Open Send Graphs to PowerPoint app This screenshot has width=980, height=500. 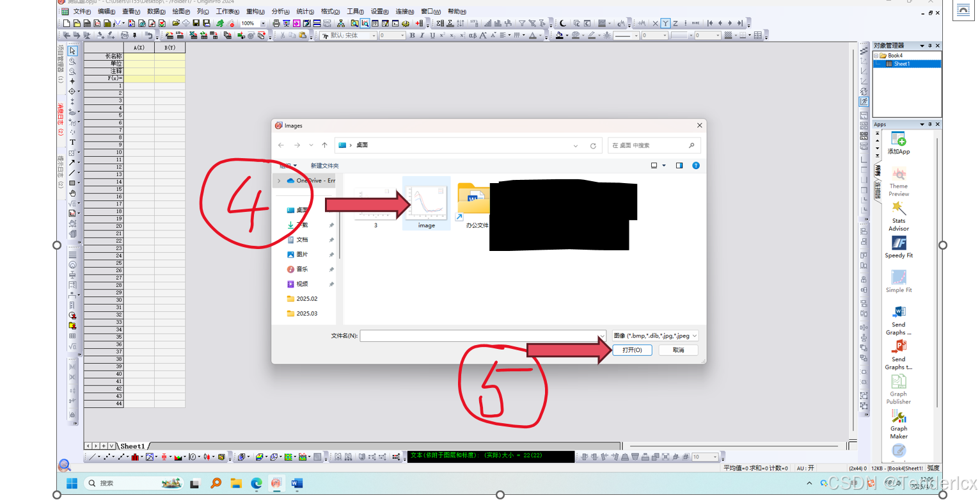(x=899, y=355)
